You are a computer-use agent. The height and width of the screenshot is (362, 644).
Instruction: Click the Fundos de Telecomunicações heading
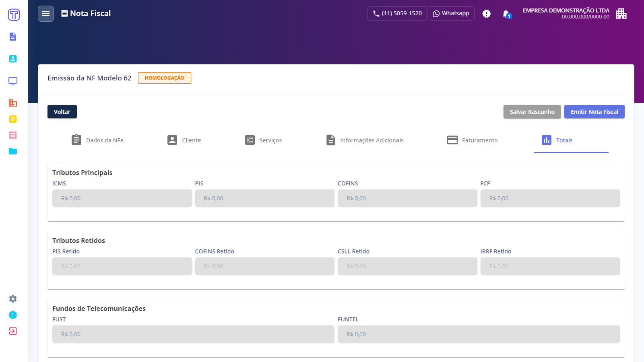click(99, 309)
